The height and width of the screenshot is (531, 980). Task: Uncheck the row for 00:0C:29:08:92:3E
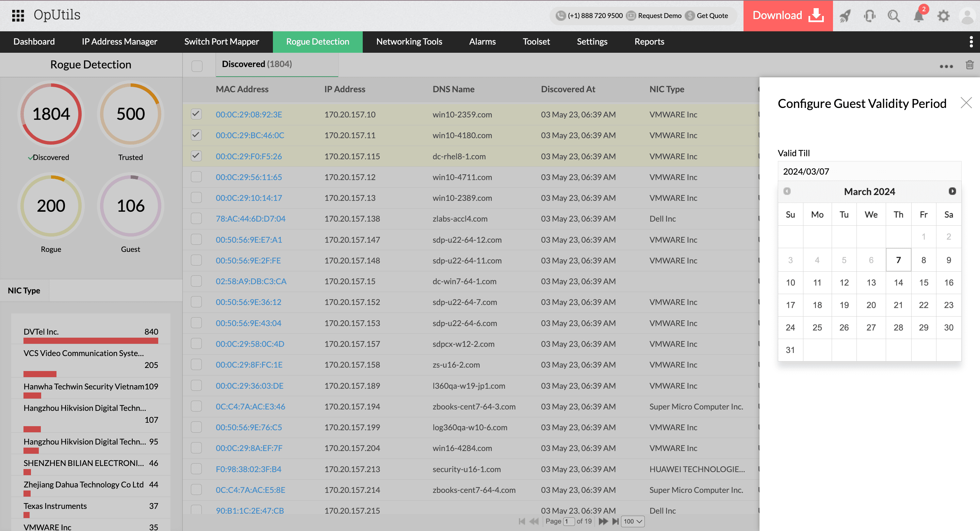coord(196,114)
